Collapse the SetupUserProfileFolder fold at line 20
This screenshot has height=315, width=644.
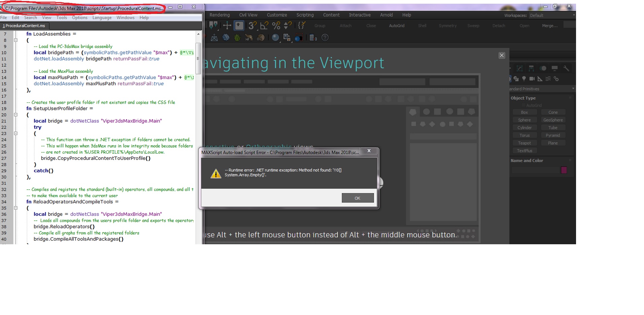[x=15, y=115]
